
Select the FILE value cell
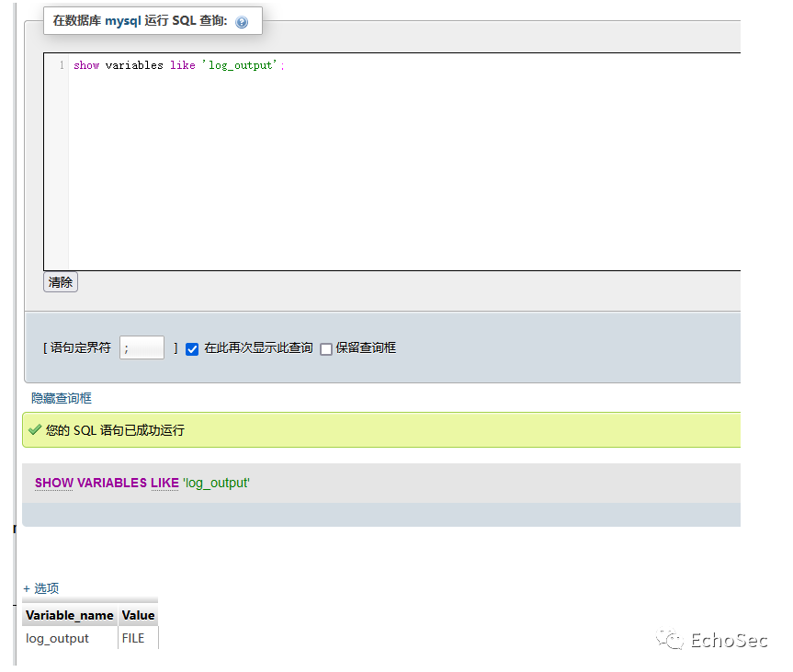[x=138, y=638]
